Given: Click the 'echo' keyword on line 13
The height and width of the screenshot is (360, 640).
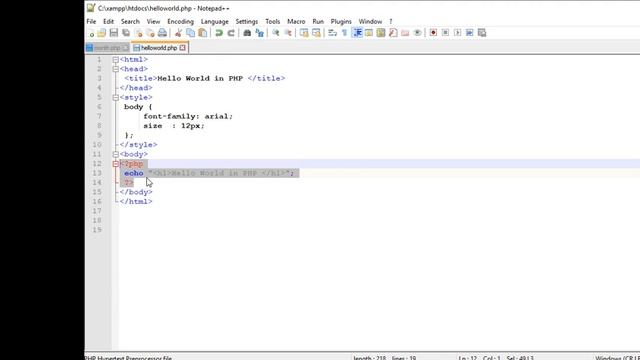Looking at the screenshot, I should pos(134,173).
